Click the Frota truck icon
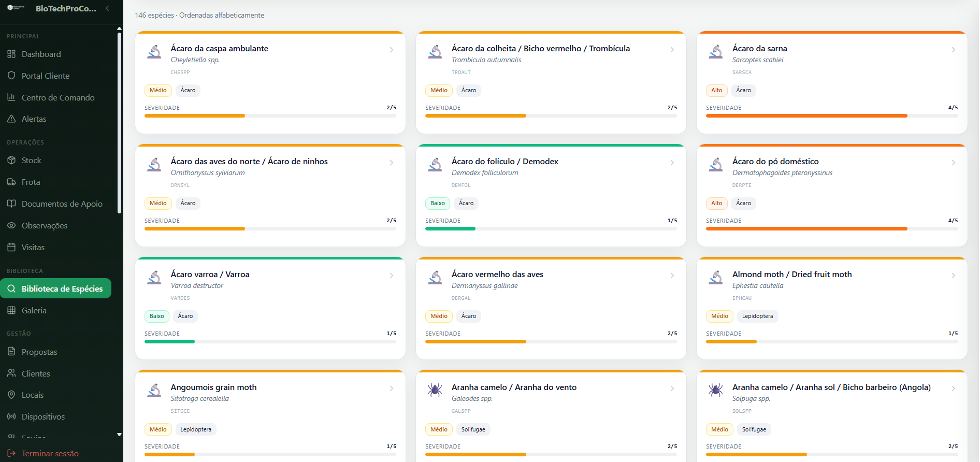 coord(11,182)
